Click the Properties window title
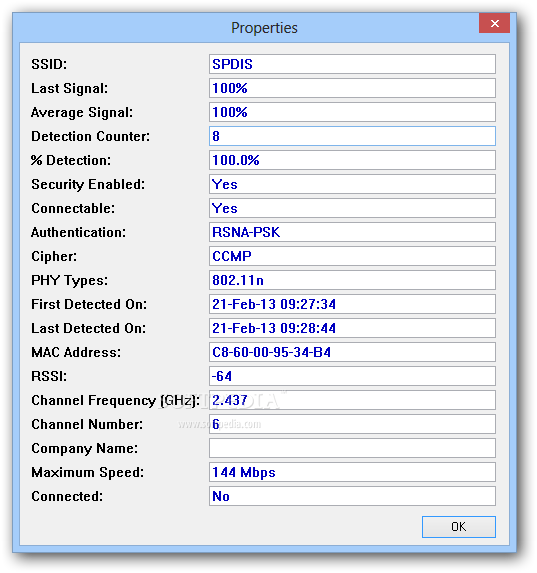 tap(264, 28)
